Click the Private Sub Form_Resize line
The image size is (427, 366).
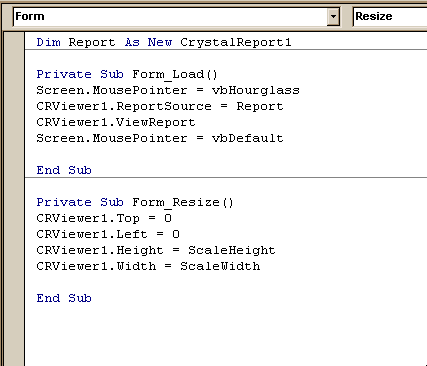[135, 202]
